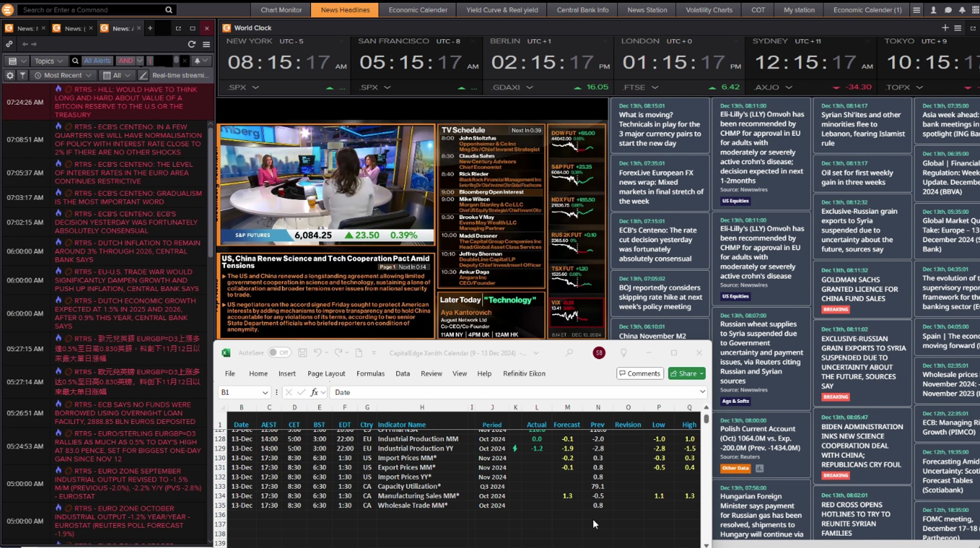
Task: Open the Topics dropdown
Action: (49, 61)
